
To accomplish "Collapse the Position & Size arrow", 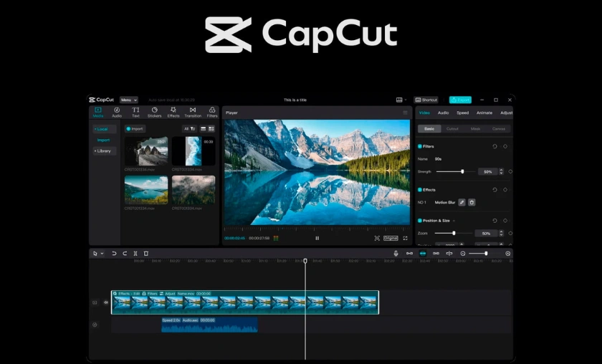I will click(454, 221).
